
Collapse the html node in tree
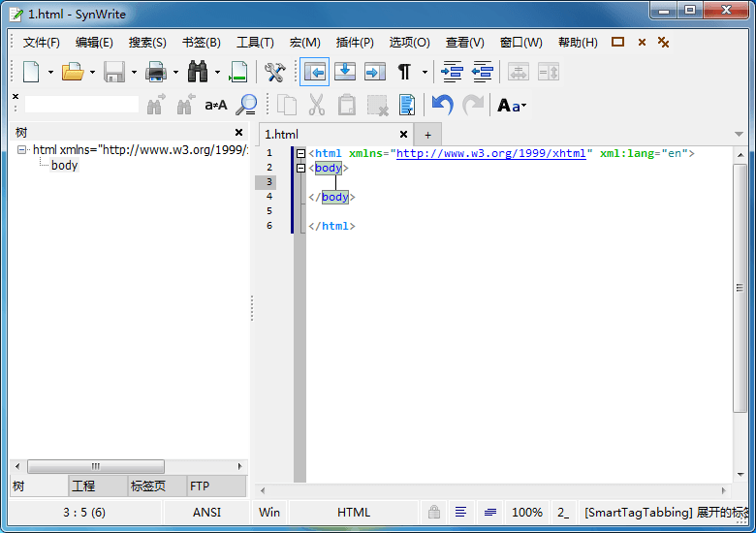[x=21, y=150]
